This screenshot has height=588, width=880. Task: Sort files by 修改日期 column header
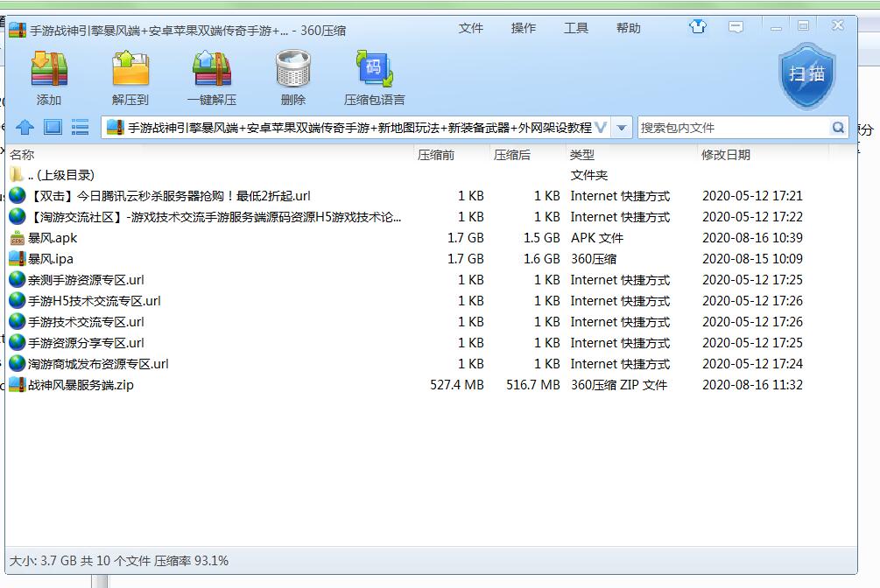[725, 155]
